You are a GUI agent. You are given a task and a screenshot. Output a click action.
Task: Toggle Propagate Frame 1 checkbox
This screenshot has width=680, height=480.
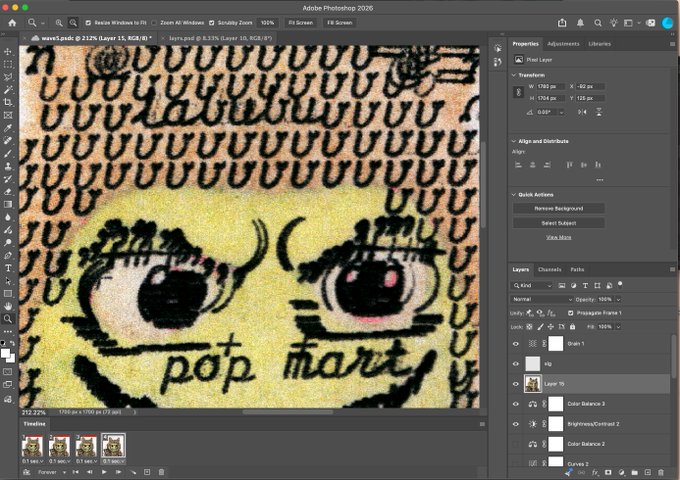click(x=570, y=313)
